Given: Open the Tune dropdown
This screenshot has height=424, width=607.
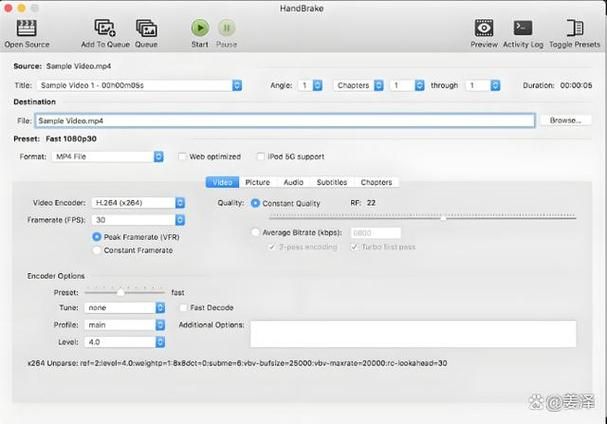Looking at the screenshot, I should click(125, 307).
